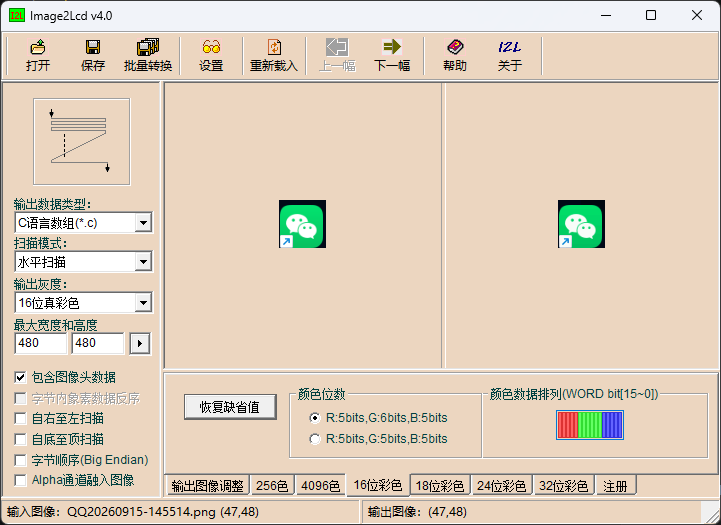The image size is (721, 525).
Task: Click the maximum width input field
Action: [x=41, y=343]
